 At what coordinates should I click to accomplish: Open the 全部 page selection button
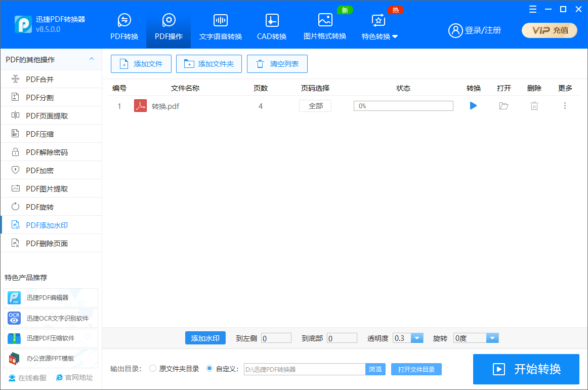315,106
